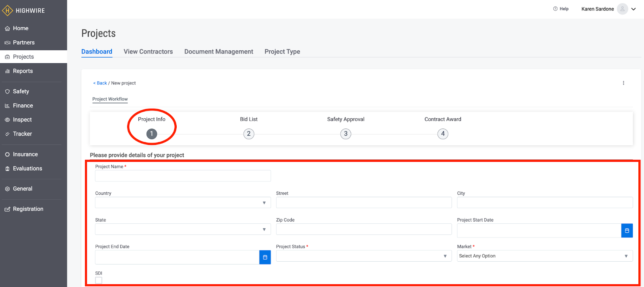
Task: Click the Tracker checkmark icon
Action: coord(7,134)
